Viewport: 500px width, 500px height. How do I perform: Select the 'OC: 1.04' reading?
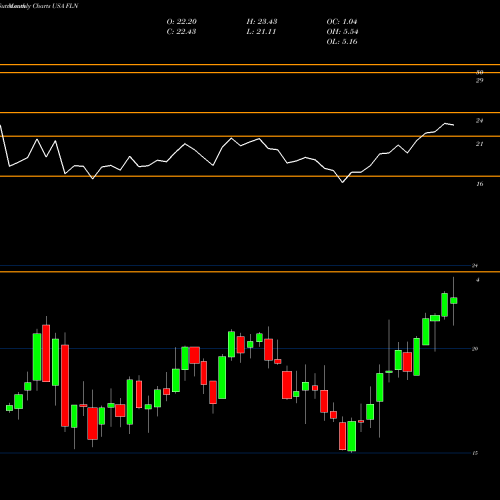tap(342, 22)
